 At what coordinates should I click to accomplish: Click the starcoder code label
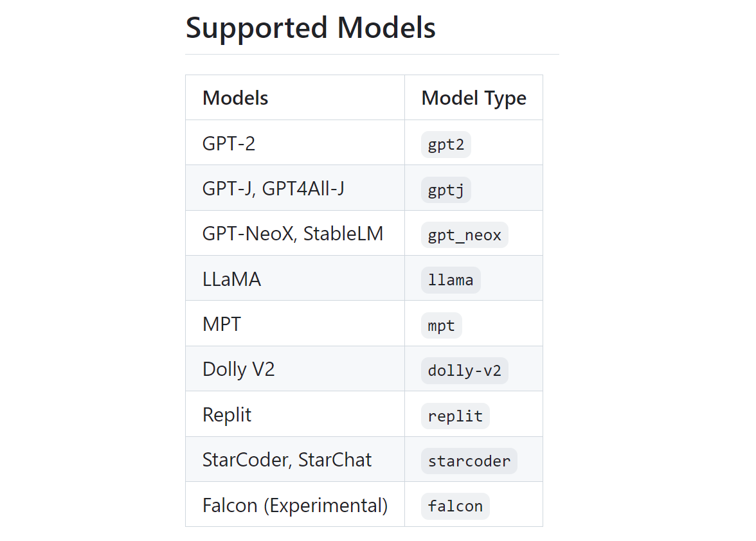pos(469,461)
